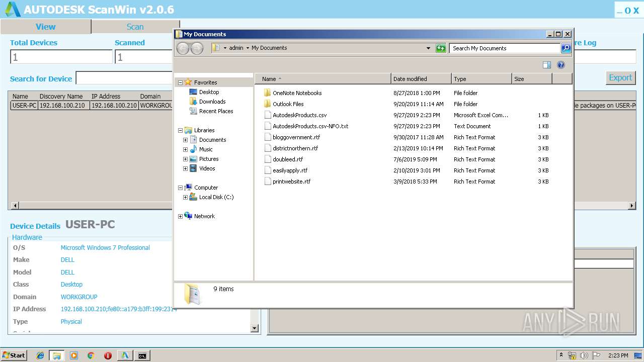The width and height of the screenshot is (644, 362).
Task: Click the Scanned count field
Action: coord(144,57)
